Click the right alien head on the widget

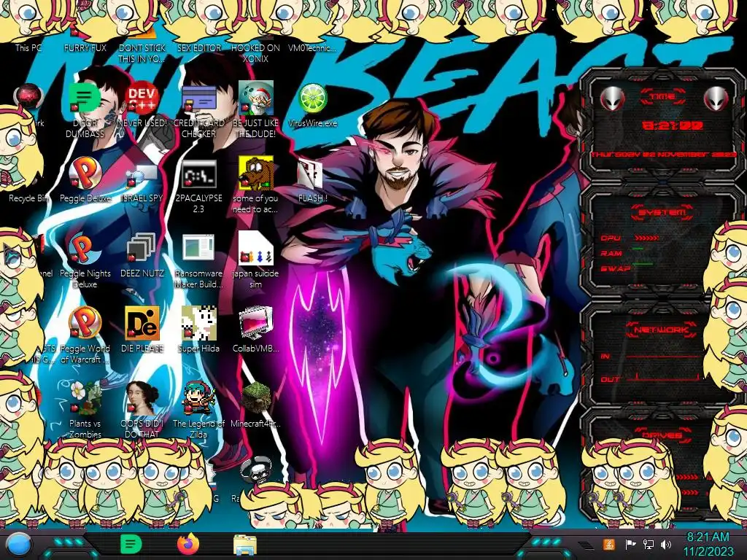click(716, 98)
